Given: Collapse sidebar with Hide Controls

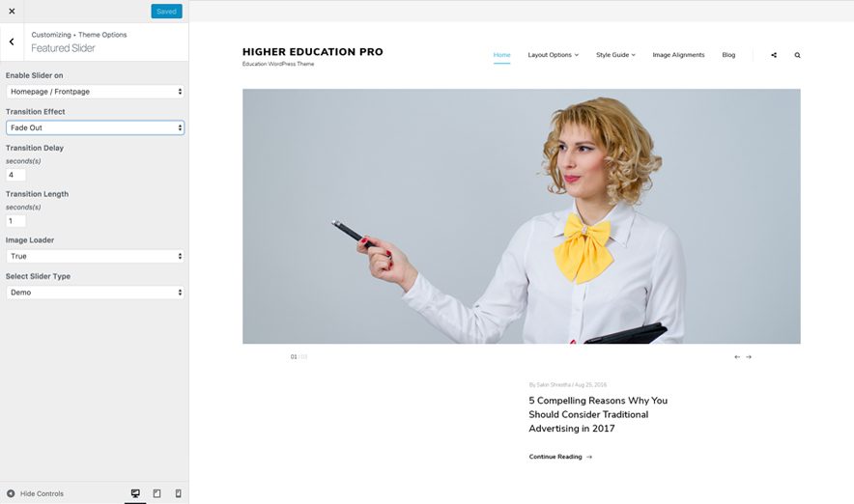Looking at the screenshot, I should click(35, 493).
